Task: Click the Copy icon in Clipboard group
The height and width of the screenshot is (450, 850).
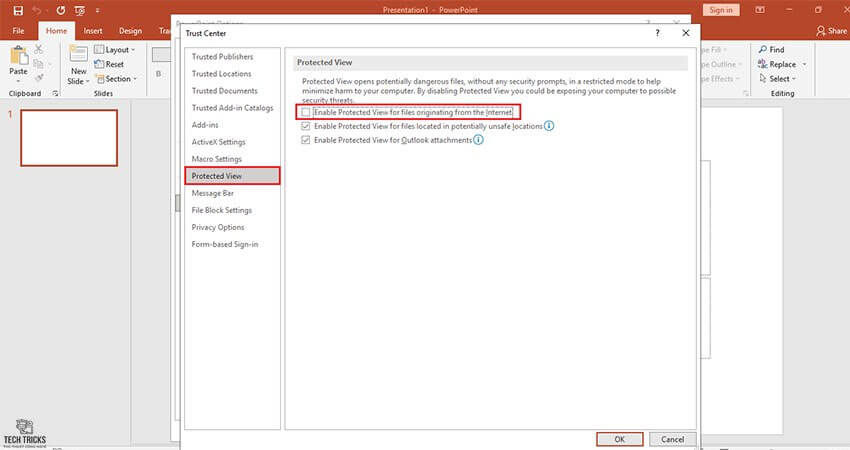Action: [38, 64]
